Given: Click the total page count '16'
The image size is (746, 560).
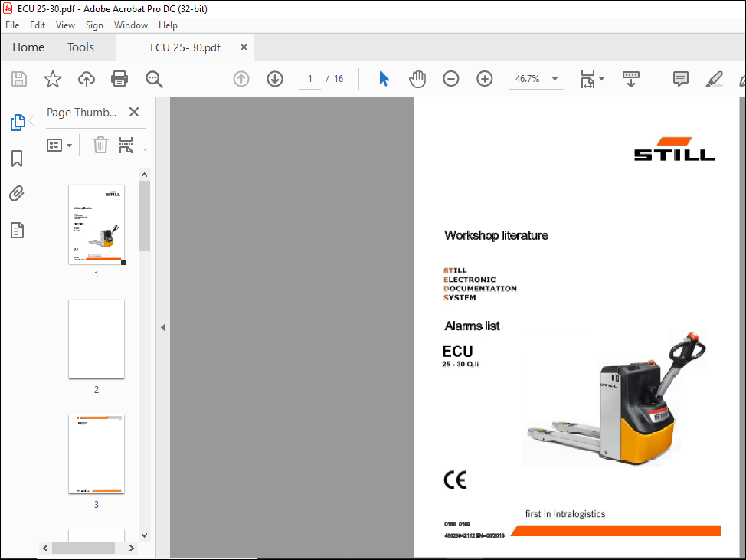Looking at the screenshot, I should coord(339,79).
